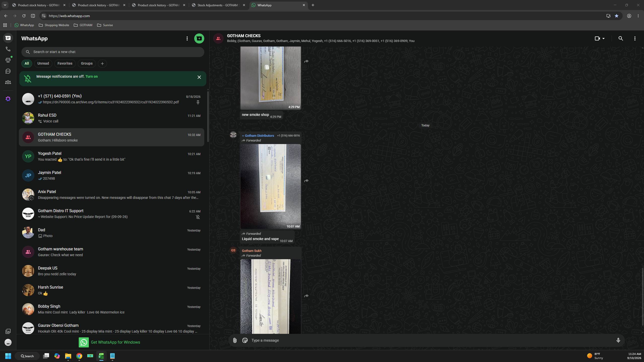This screenshot has width=644, height=362.
Task: Open the Yogesh Patel chat
Action: (x=111, y=156)
